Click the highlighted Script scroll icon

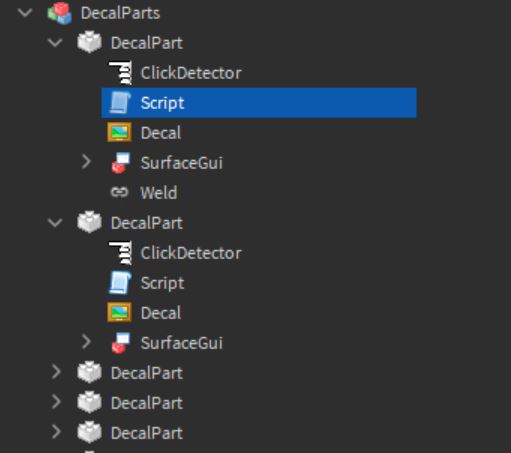(x=120, y=103)
